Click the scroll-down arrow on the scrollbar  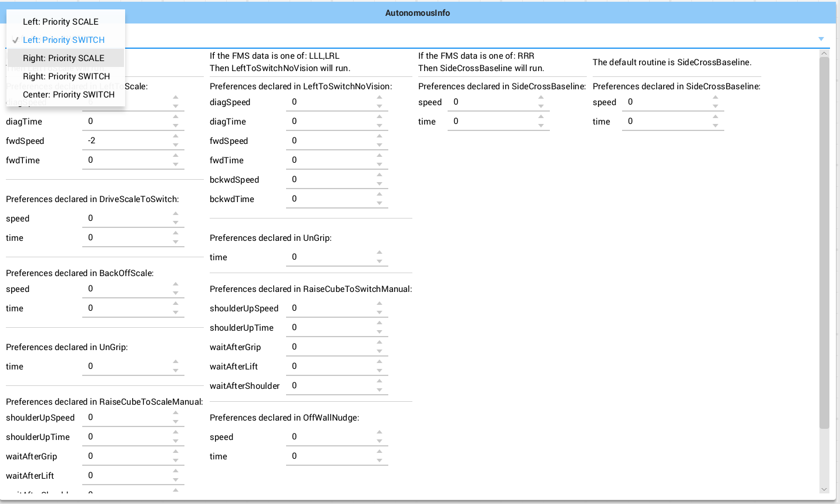[824, 488]
